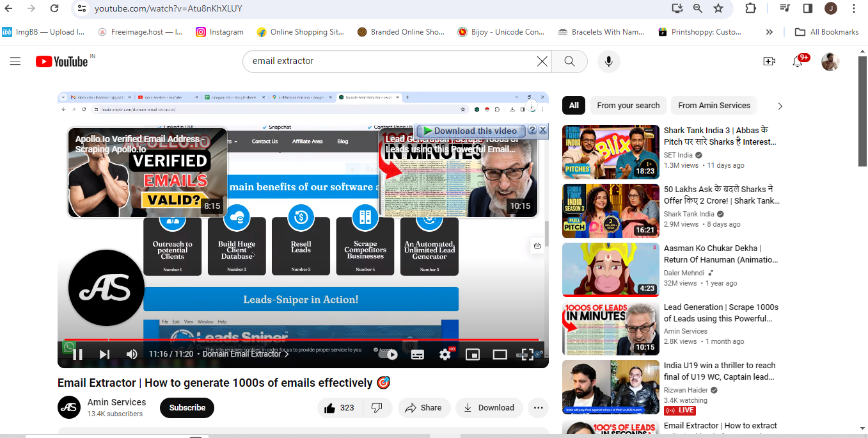Select the 'All' filter chip

pyautogui.click(x=574, y=106)
